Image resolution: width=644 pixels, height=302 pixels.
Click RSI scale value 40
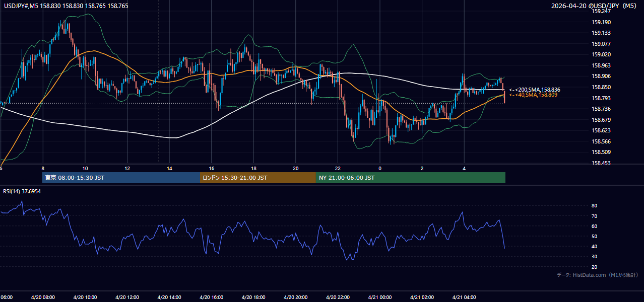[x=595, y=246]
